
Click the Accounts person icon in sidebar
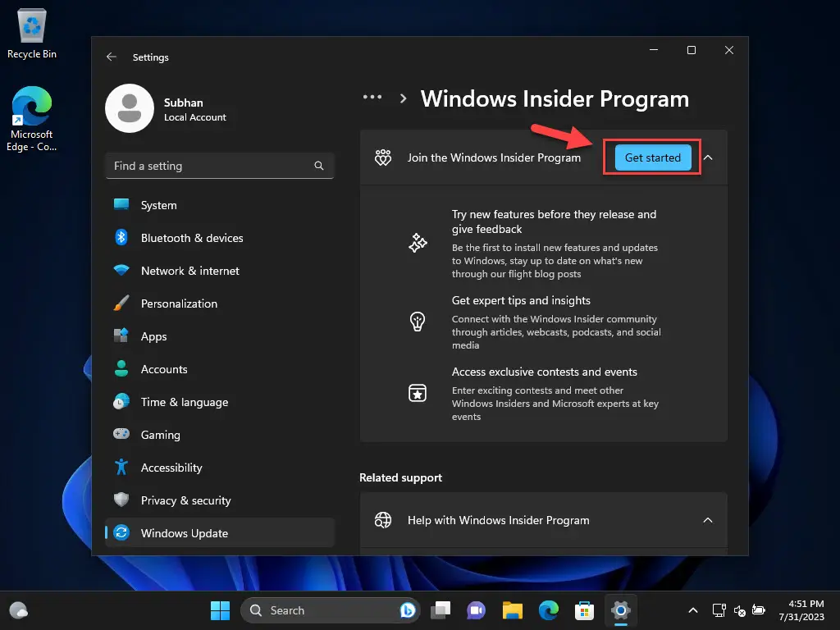[x=121, y=368]
